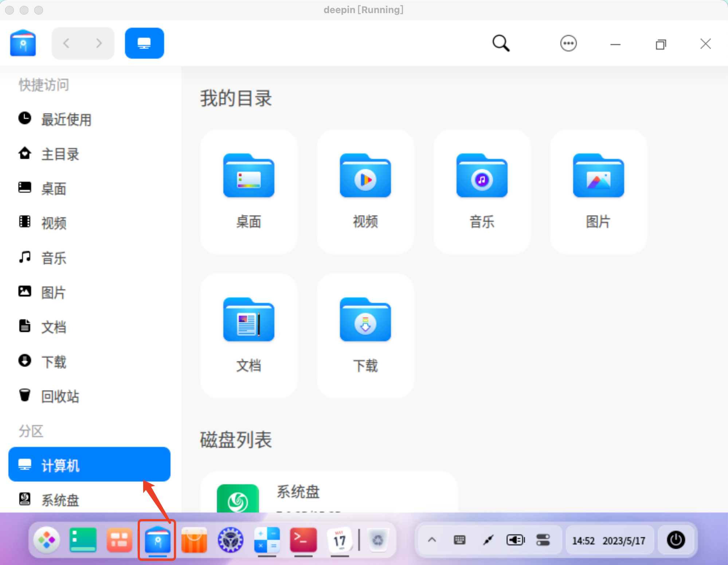Click the computer breadcrumb button in toolbar
This screenshot has width=728, height=565.
tap(144, 43)
